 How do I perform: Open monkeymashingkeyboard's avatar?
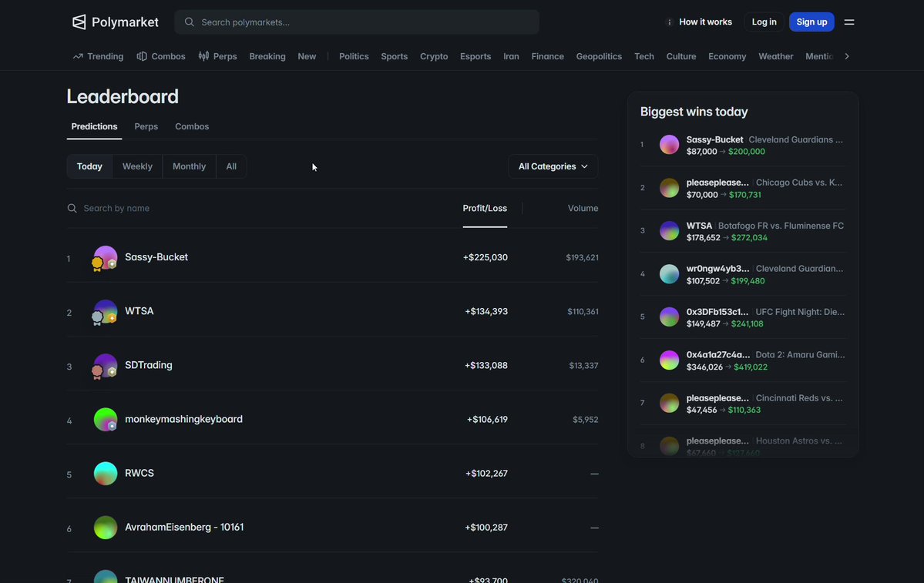pos(105,419)
